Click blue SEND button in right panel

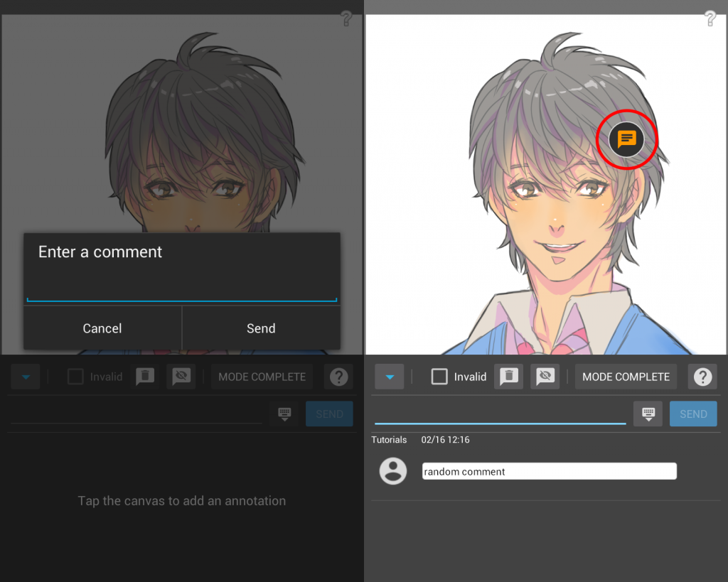tap(693, 414)
